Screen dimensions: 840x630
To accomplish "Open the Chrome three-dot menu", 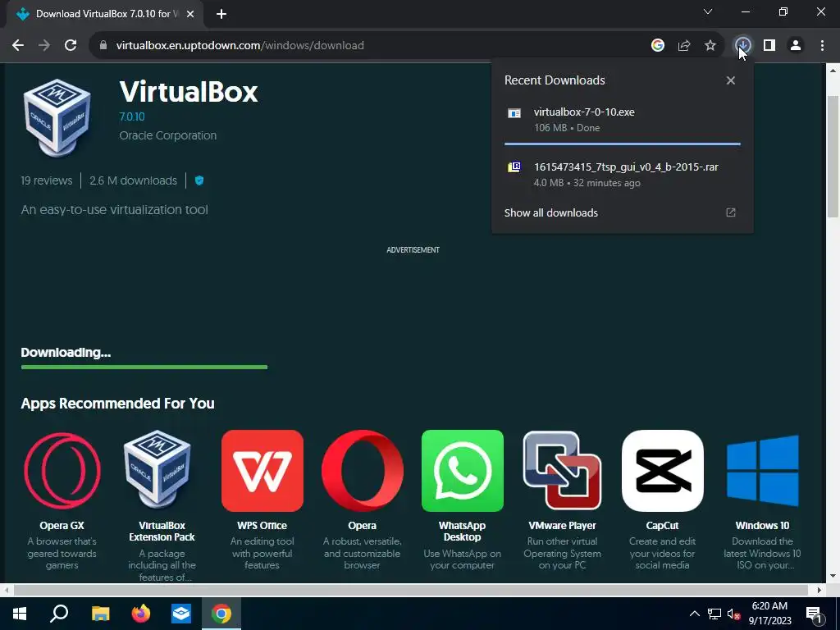I will pos(822,46).
